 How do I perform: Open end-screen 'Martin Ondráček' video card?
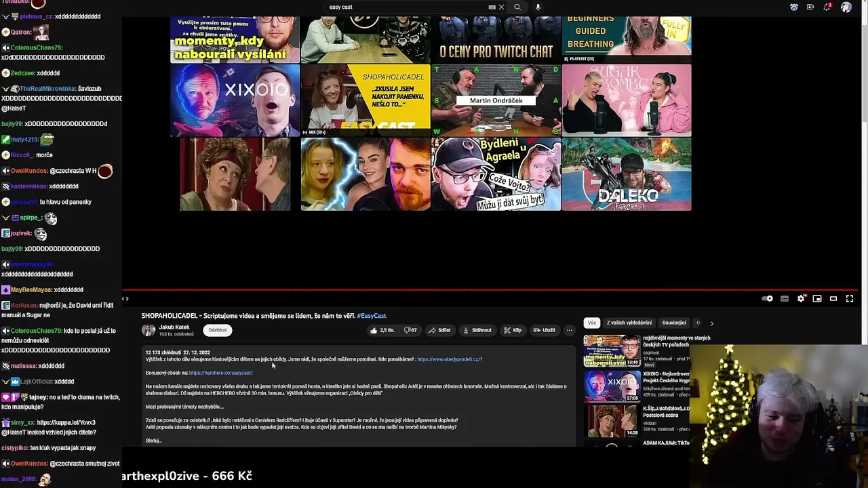pyautogui.click(x=496, y=100)
